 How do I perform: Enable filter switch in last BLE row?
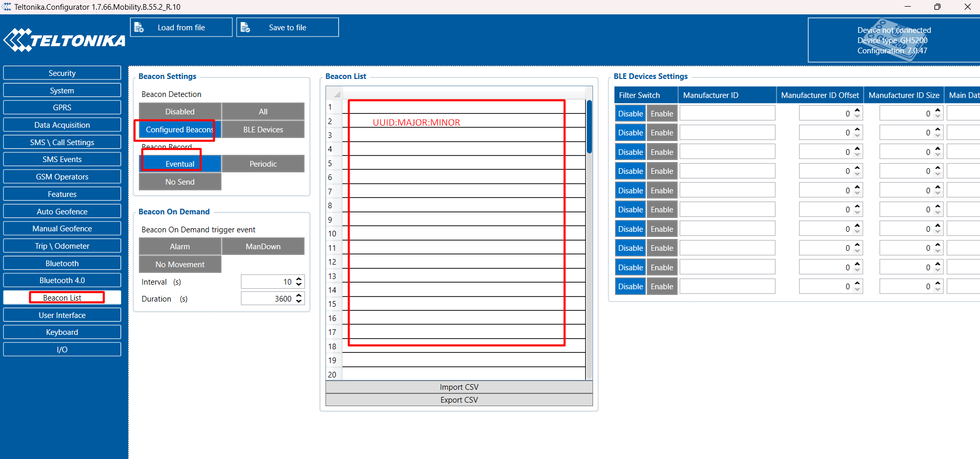(x=662, y=286)
